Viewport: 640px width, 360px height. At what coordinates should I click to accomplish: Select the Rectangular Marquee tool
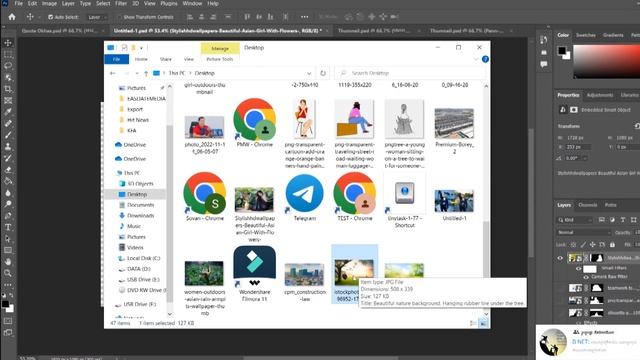pos(8,54)
